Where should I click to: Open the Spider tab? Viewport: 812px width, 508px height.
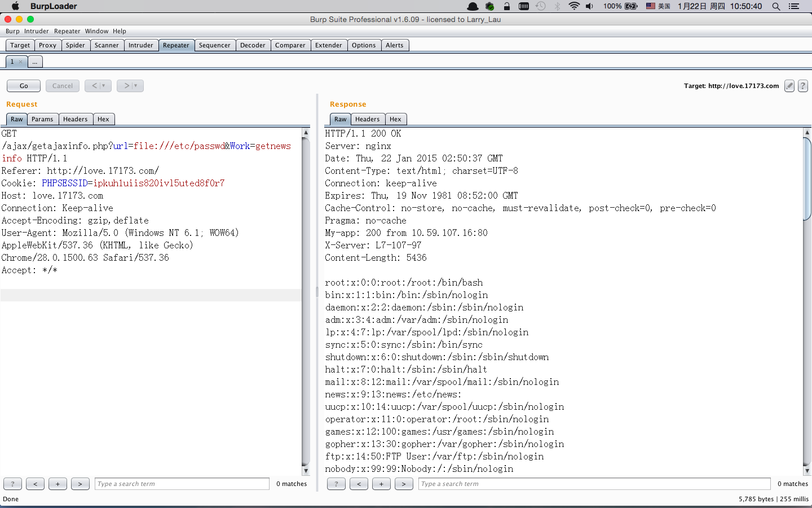pos(75,45)
